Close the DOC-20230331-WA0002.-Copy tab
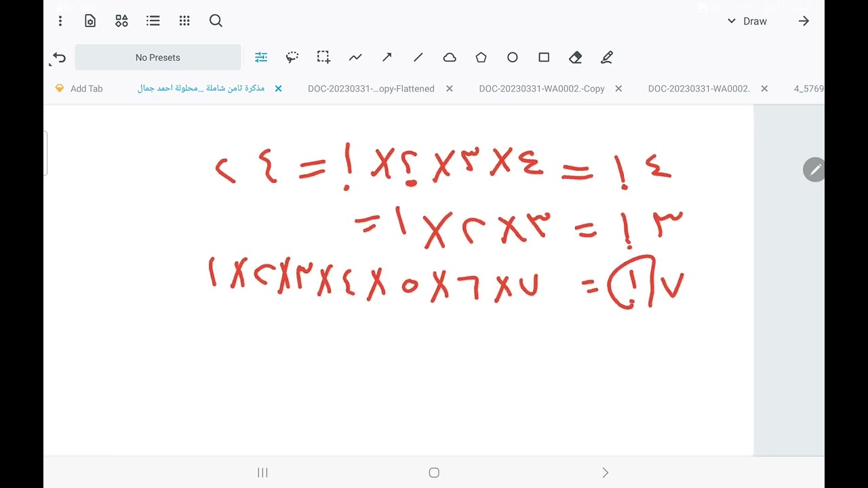 (x=618, y=89)
